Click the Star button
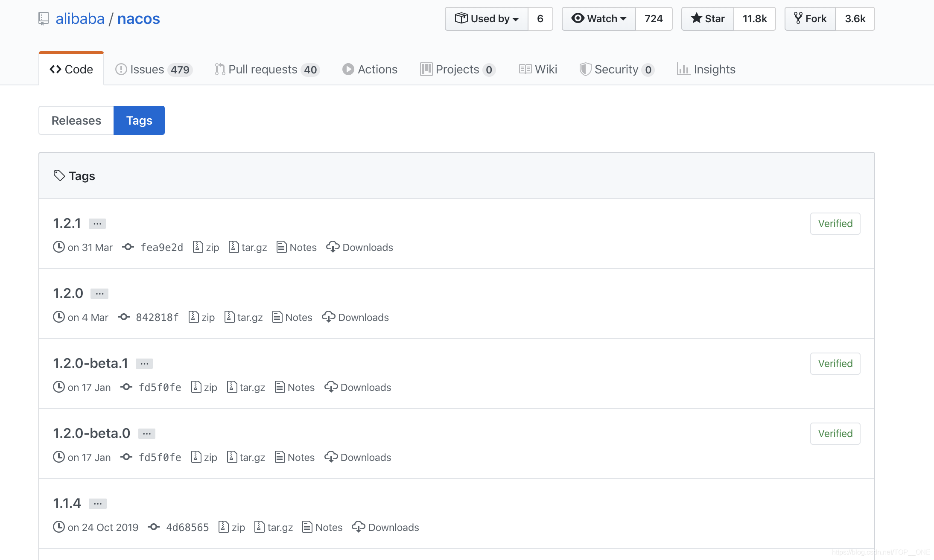Image resolution: width=934 pixels, height=560 pixels. click(707, 19)
